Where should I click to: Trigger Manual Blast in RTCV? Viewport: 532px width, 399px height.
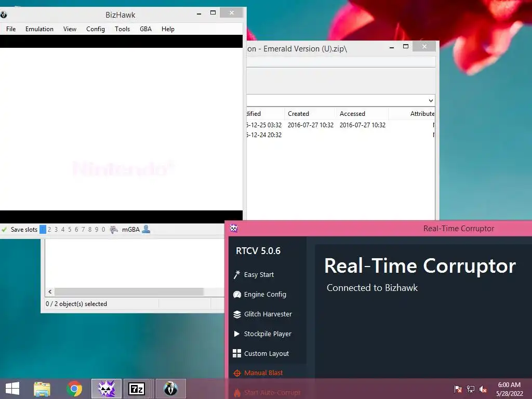pyautogui.click(x=263, y=373)
